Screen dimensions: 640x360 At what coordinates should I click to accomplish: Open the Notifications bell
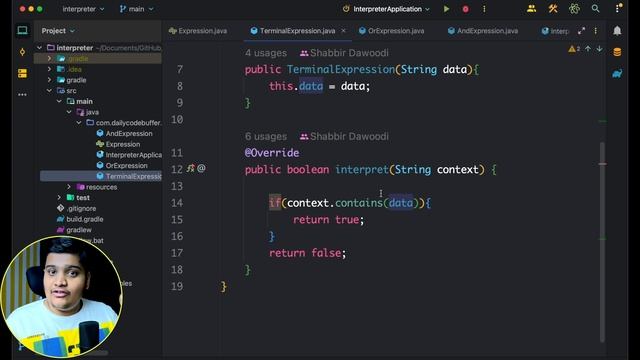tap(617, 31)
